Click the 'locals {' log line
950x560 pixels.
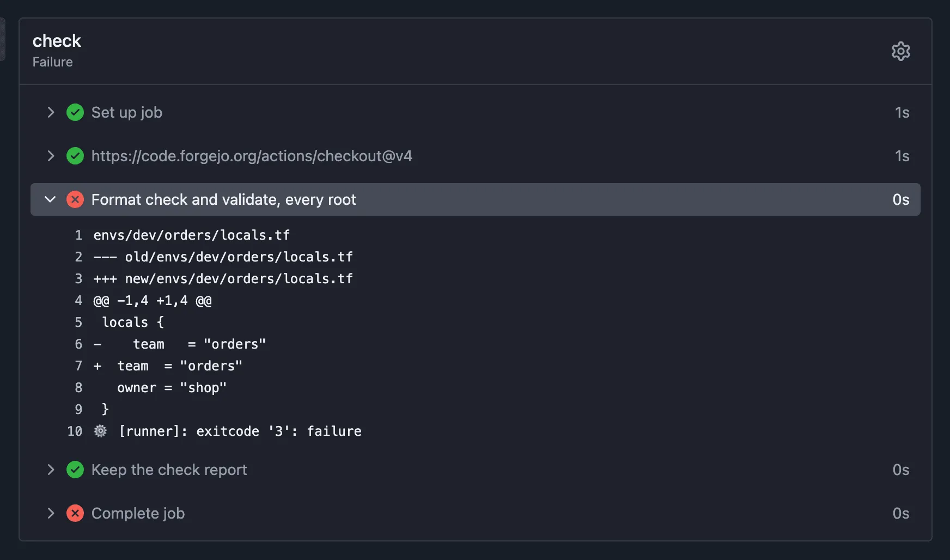point(133,322)
